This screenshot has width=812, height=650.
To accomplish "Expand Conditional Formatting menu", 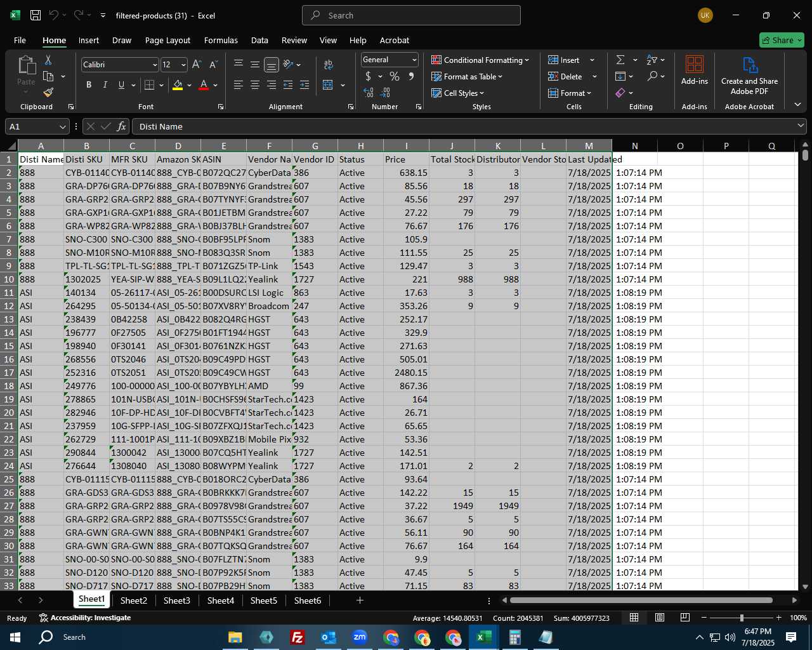I will point(480,60).
